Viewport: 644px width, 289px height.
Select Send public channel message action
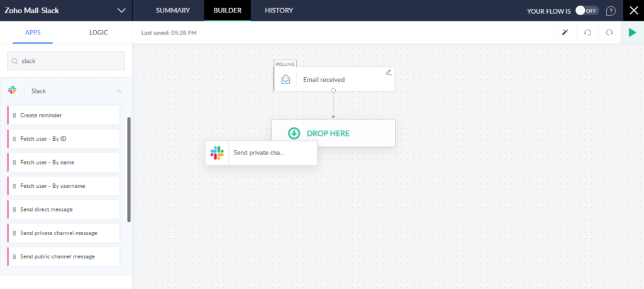[x=64, y=256]
